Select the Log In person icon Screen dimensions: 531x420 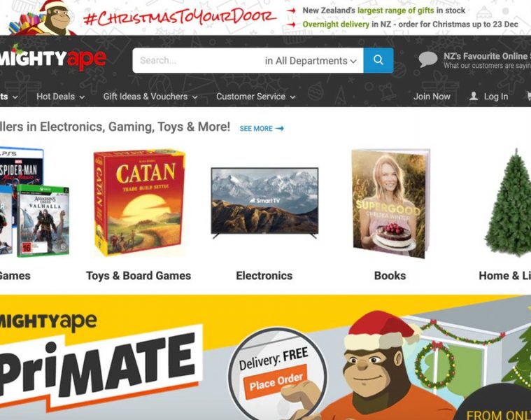(x=474, y=96)
